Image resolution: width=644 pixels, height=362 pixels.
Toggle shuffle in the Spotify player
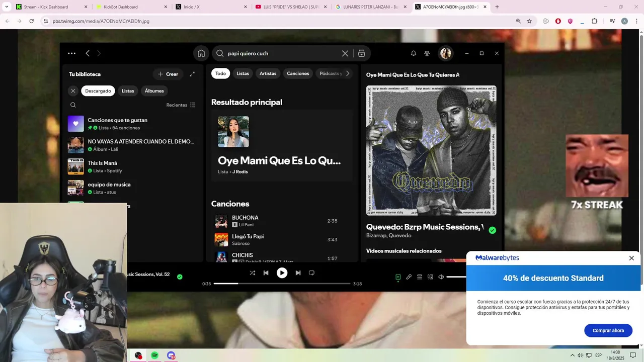253,273
